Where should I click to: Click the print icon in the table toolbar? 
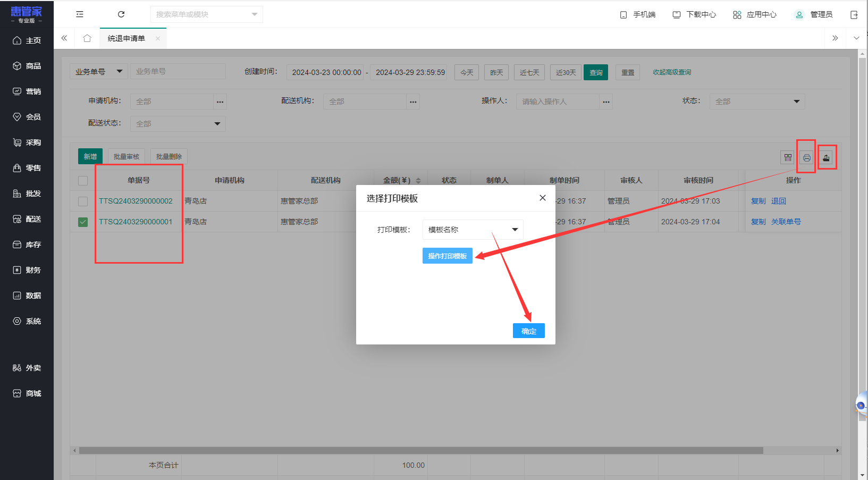pos(807,157)
